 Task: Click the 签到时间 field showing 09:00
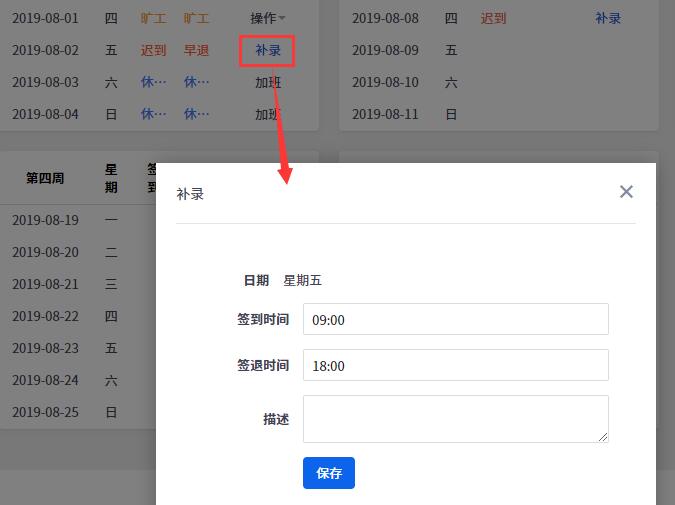click(x=455, y=319)
